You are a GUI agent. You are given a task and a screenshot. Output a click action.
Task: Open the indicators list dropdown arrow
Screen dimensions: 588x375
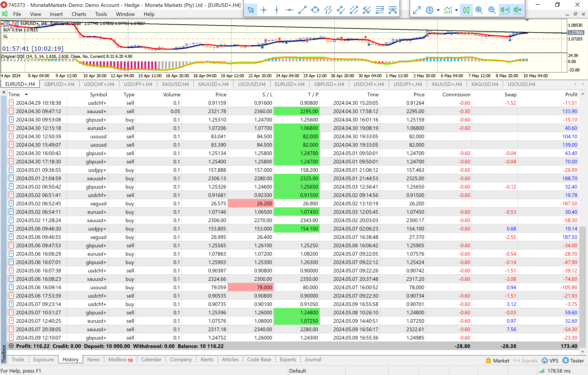click(456, 10)
